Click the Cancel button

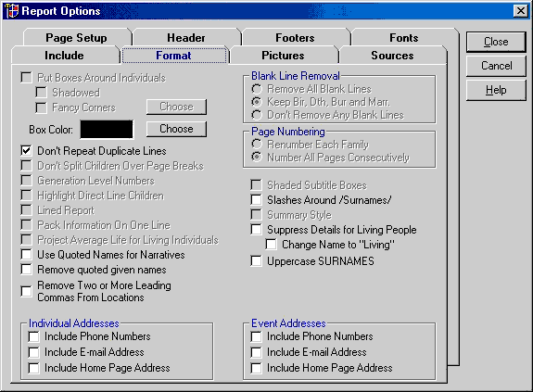496,66
